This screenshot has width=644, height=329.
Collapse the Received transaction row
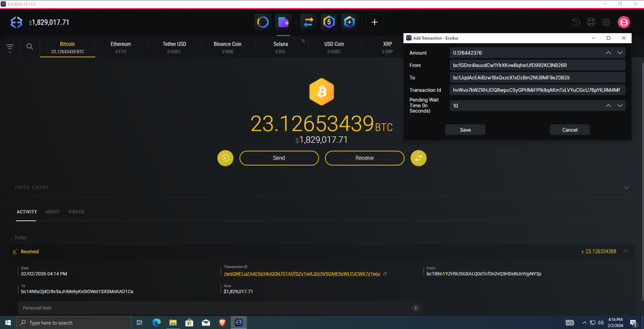[626, 252]
